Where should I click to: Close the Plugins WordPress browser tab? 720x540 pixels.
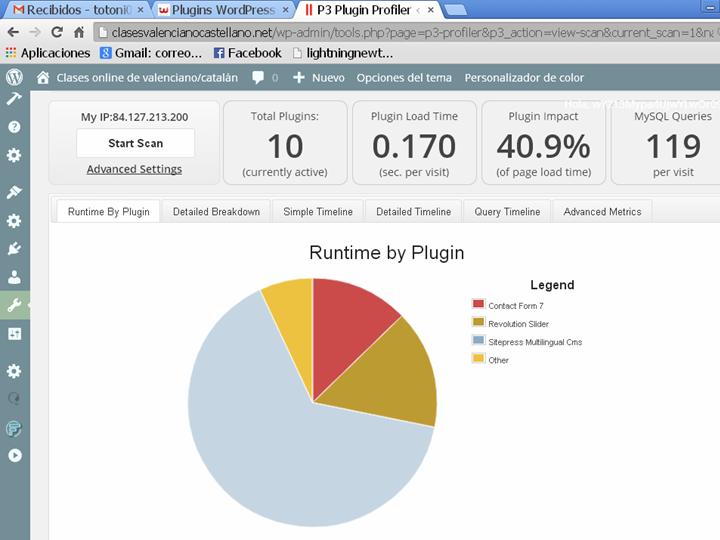286,10
